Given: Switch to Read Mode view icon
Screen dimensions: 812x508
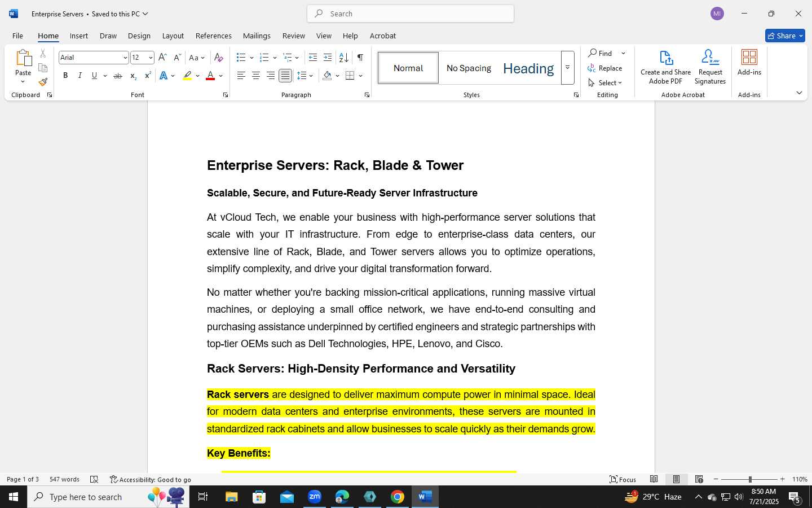Looking at the screenshot, I should point(654,479).
